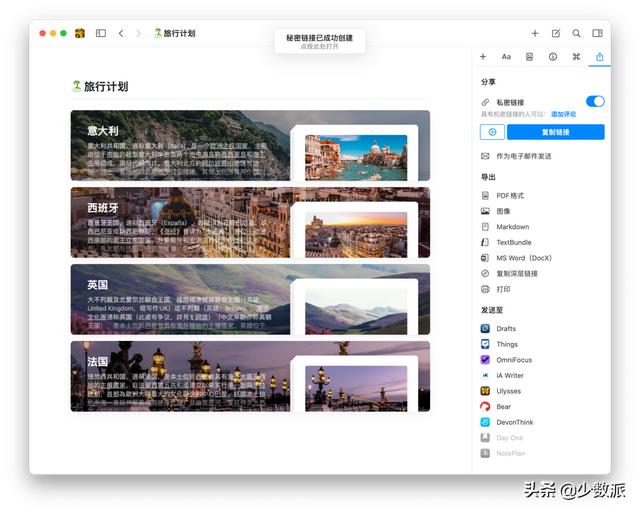640x513 pixels.
Task: Open the info tab in panel
Action: [x=553, y=57]
